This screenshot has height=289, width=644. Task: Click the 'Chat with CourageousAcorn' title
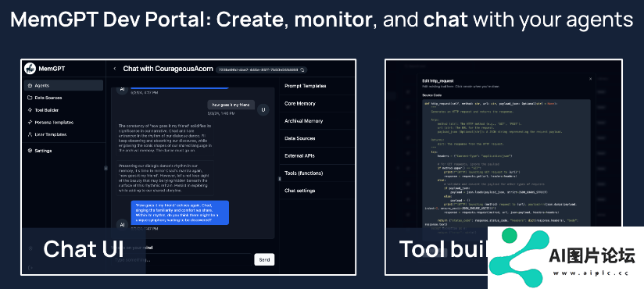coord(167,69)
